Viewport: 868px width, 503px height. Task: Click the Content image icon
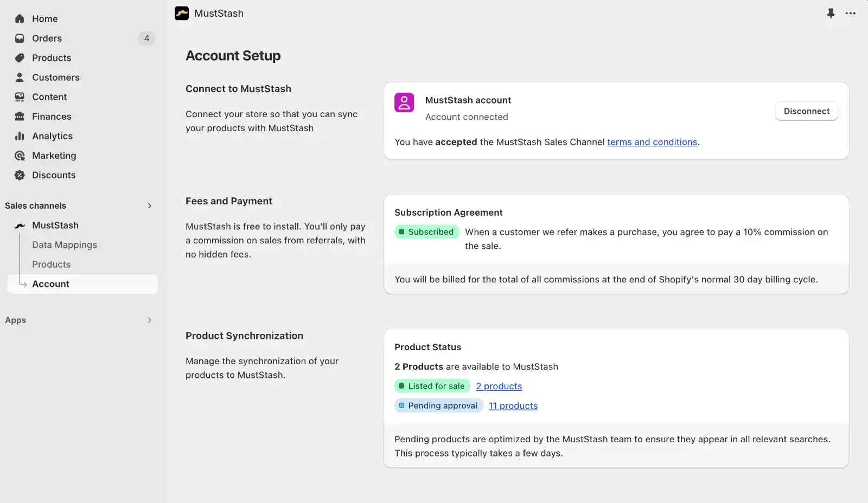(20, 97)
